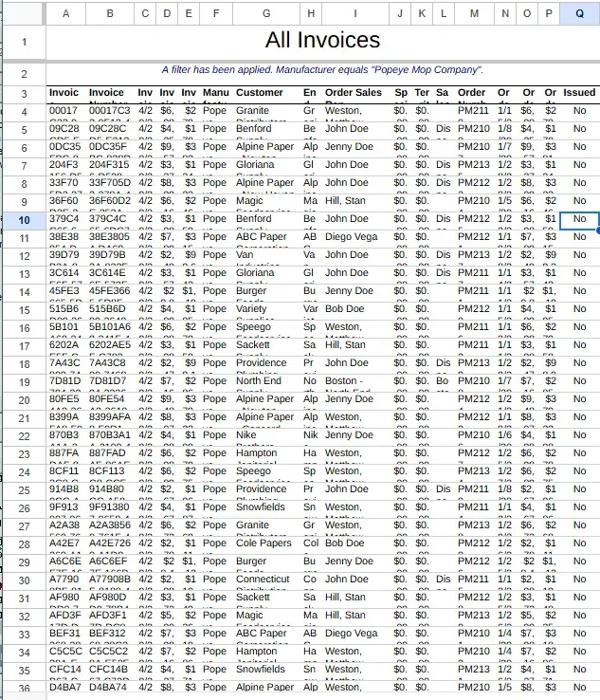
Task: Select row 10 header
Action: click(24, 220)
